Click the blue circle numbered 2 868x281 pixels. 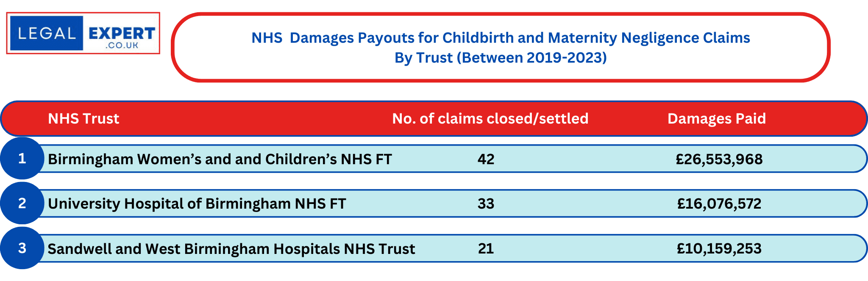click(22, 204)
